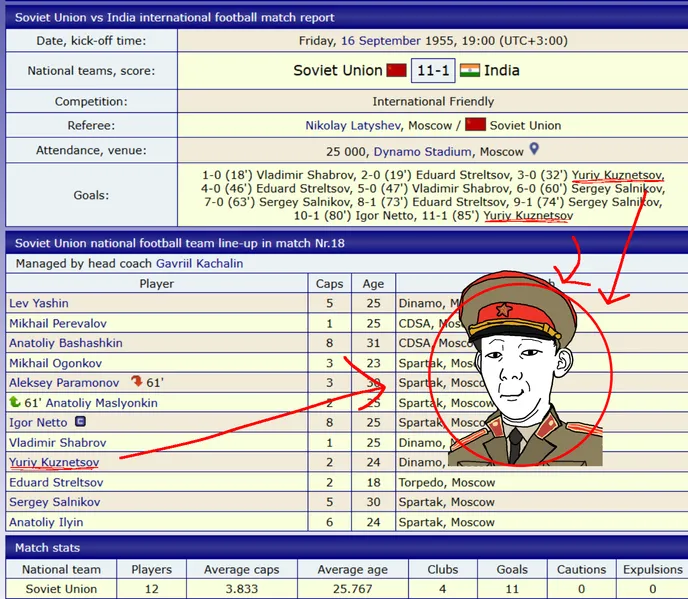
Task: Click the officer cartoon image overlay
Action: coord(526,370)
